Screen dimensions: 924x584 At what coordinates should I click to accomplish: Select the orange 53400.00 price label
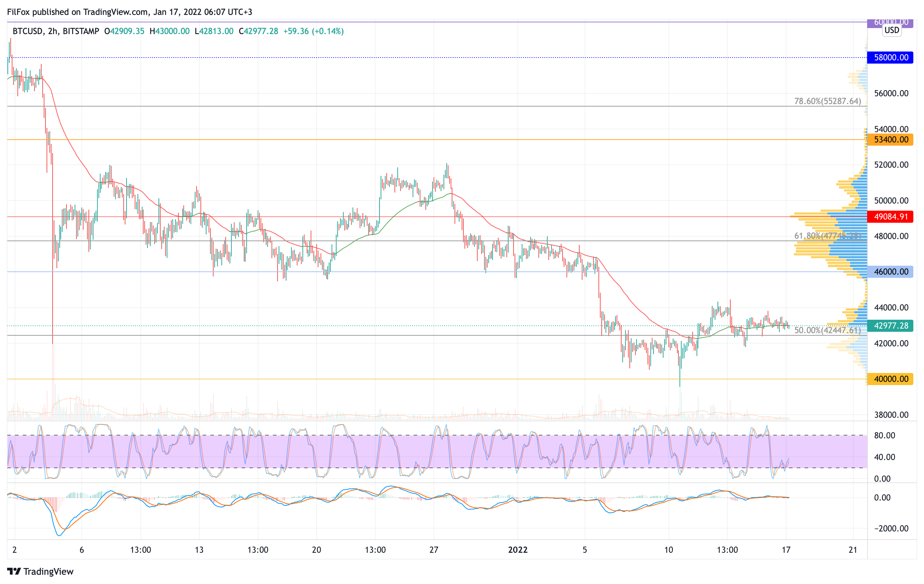(x=890, y=140)
